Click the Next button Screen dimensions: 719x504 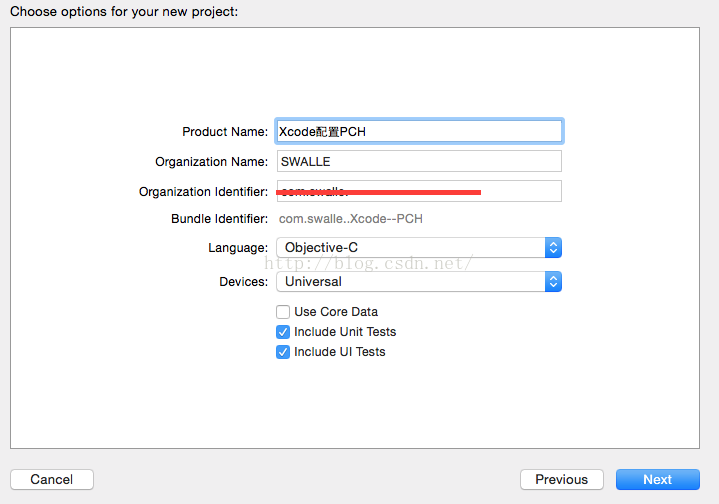pyautogui.click(x=658, y=479)
